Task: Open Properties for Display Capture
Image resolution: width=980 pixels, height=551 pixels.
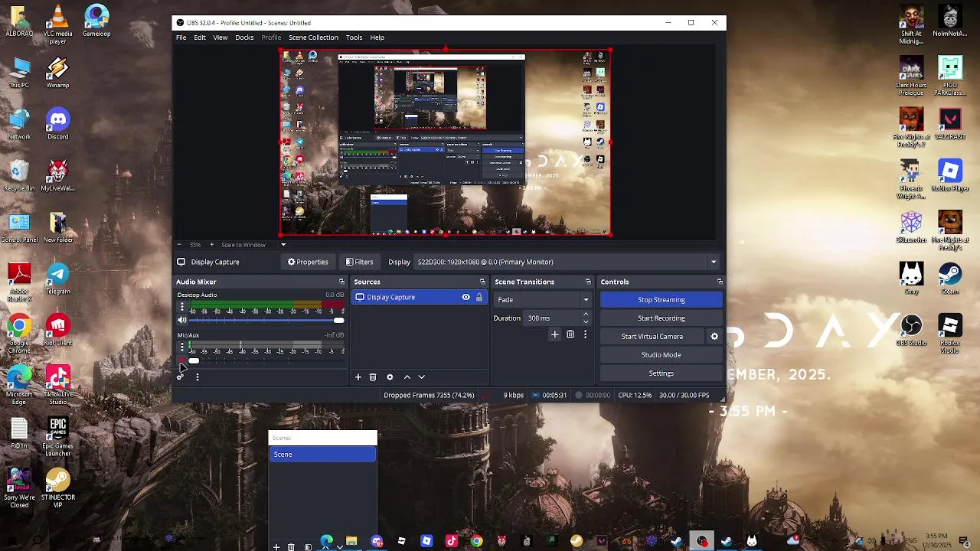Action: click(x=308, y=262)
